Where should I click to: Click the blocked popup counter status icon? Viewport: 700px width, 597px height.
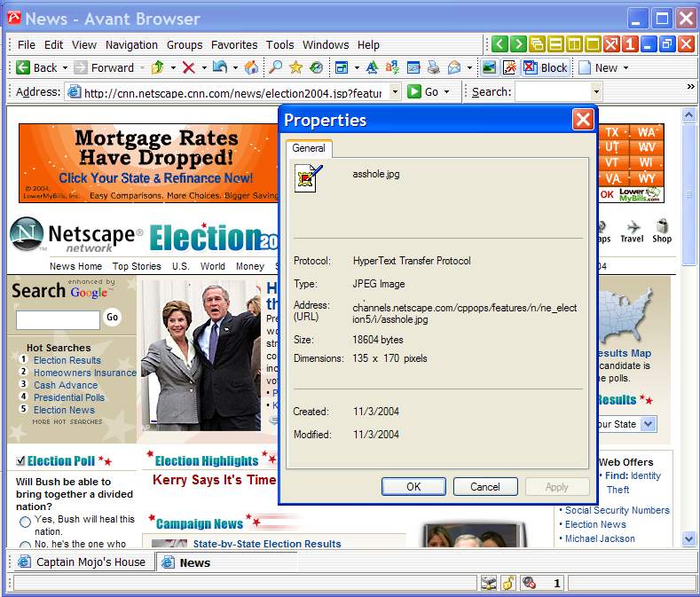[529, 583]
